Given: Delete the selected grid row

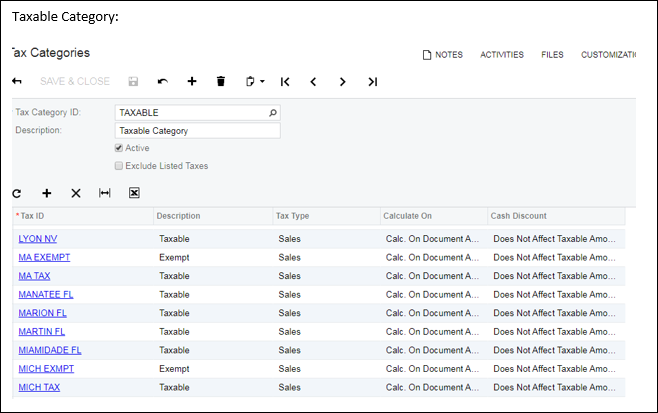Looking at the screenshot, I should [x=75, y=193].
